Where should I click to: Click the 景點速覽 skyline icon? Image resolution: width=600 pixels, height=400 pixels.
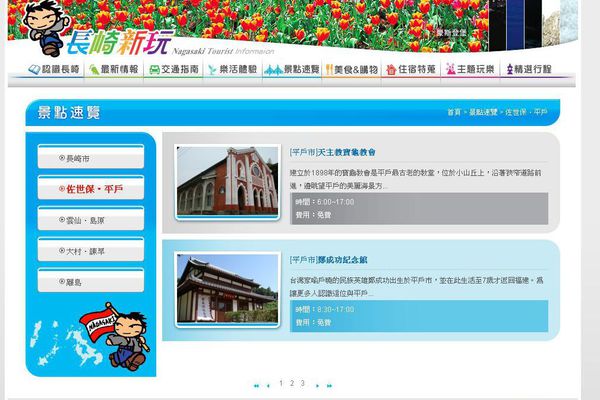[276, 70]
